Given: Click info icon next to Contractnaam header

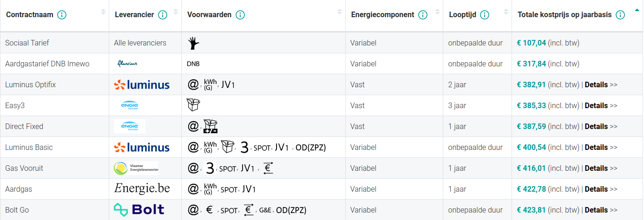Looking at the screenshot, I should tap(61, 15).
